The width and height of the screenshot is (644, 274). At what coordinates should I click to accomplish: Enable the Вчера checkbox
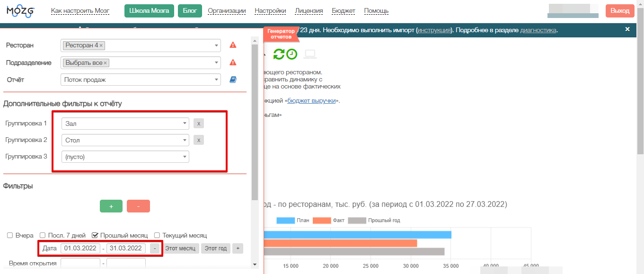point(10,235)
